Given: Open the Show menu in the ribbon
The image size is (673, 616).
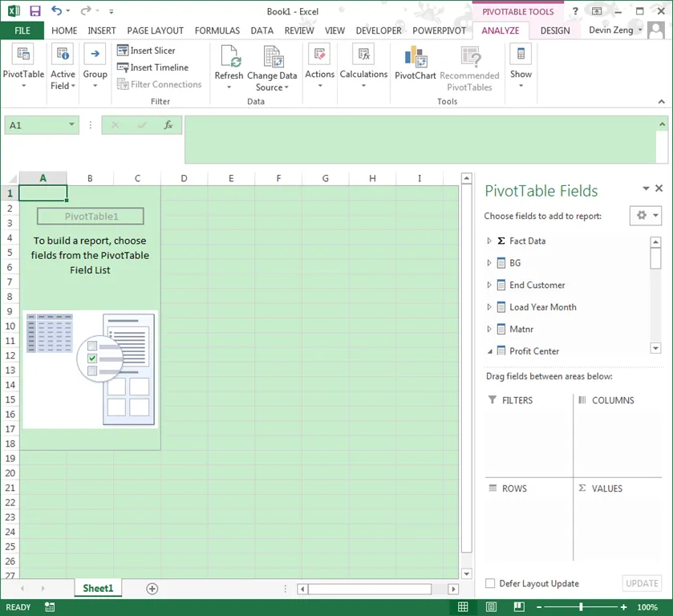Looking at the screenshot, I should pyautogui.click(x=521, y=66).
